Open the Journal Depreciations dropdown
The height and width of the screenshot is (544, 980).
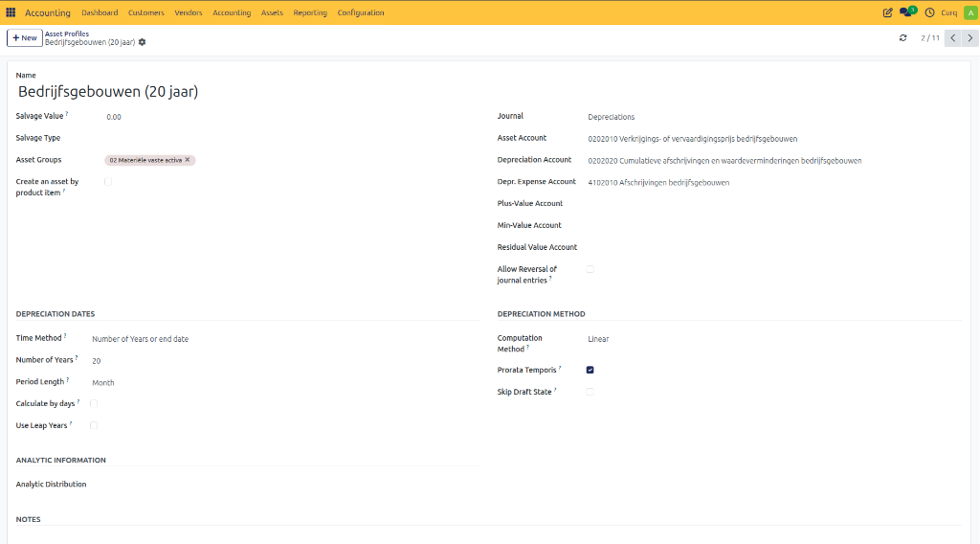[x=773, y=117]
